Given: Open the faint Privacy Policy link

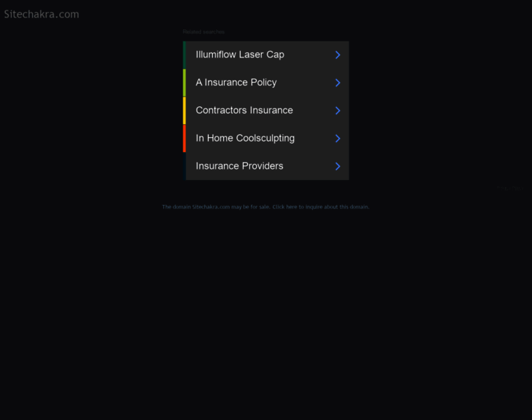Looking at the screenshot, I should [x=510, y=188].
